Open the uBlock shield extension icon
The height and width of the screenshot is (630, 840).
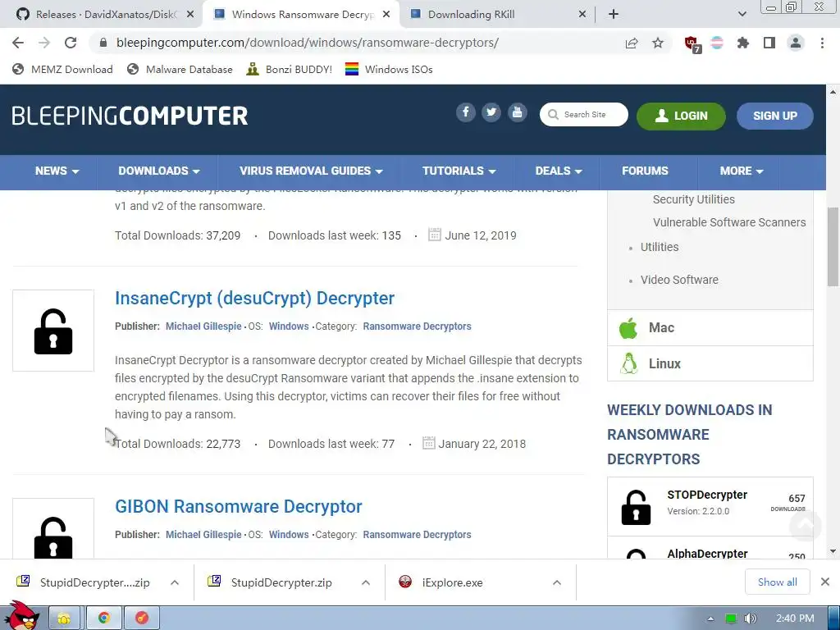(692, 43)
